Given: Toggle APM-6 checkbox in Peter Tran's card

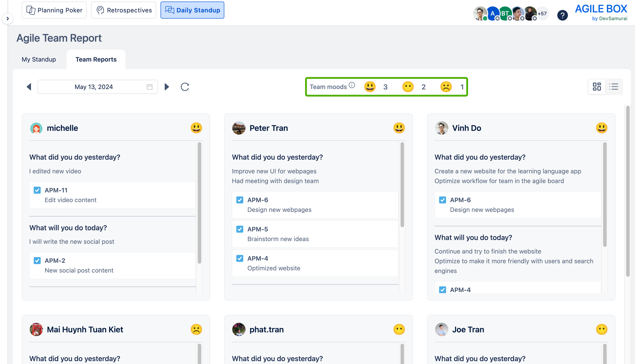Looking at the screenshot, I should 240,200.
